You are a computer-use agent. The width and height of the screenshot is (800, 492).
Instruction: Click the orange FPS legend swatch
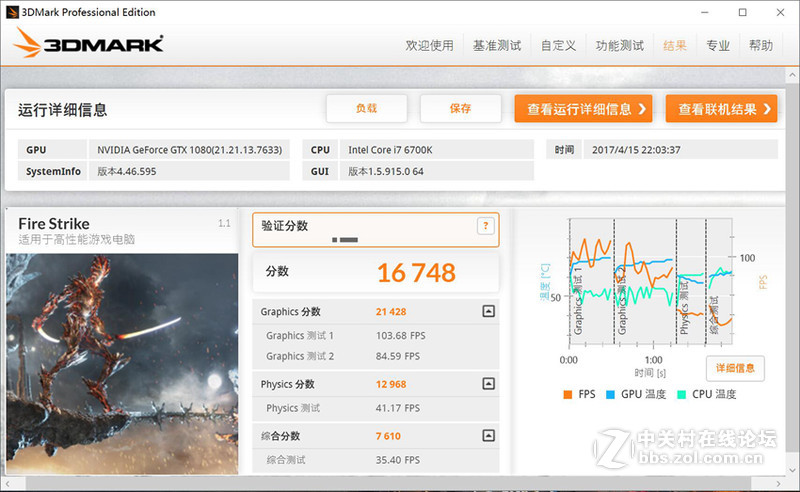[567, 395]
